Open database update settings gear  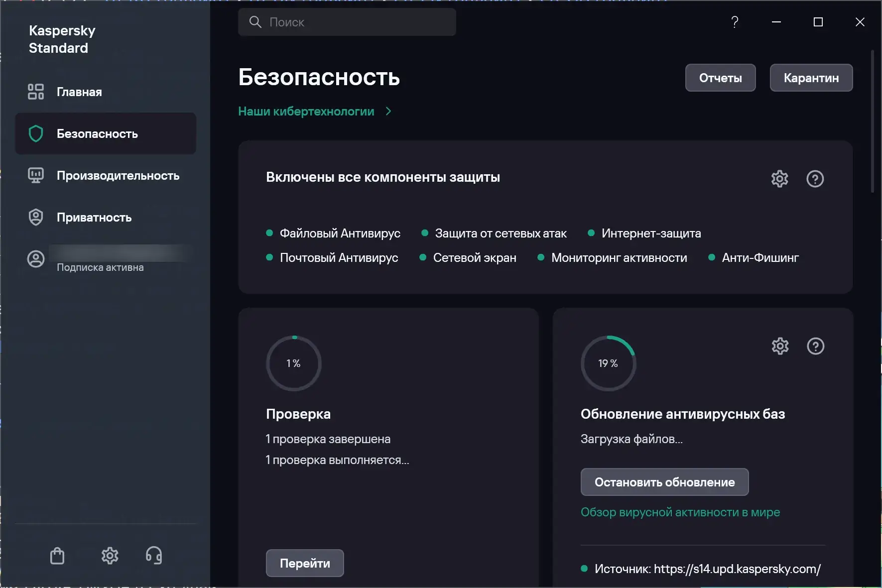(x=780, y=346)
